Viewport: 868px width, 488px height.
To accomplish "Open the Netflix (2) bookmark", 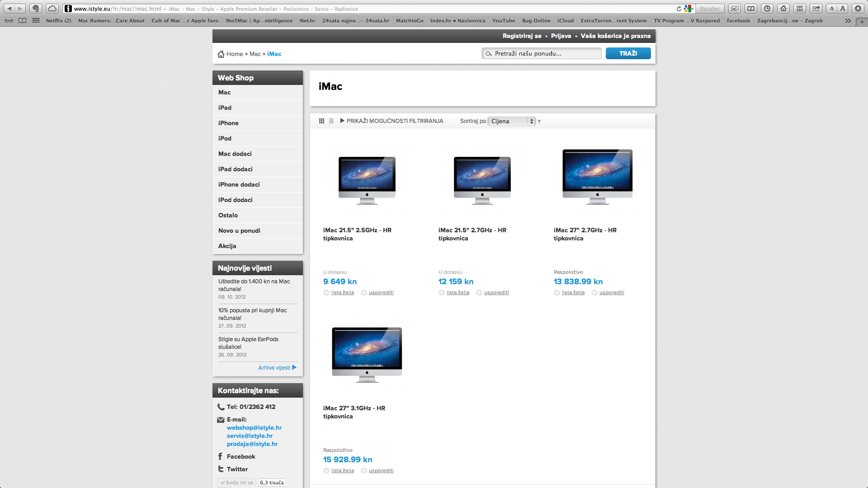I will pos(58,21).
